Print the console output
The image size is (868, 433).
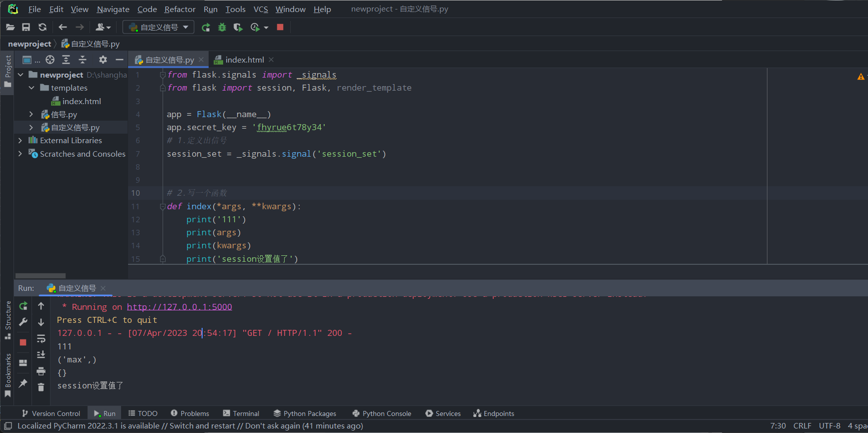coord(41,371)
